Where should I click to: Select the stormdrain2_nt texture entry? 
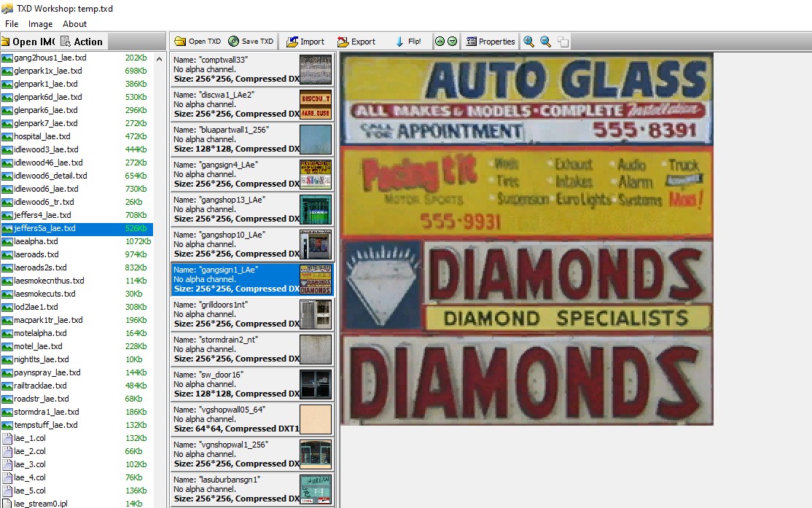252,349
